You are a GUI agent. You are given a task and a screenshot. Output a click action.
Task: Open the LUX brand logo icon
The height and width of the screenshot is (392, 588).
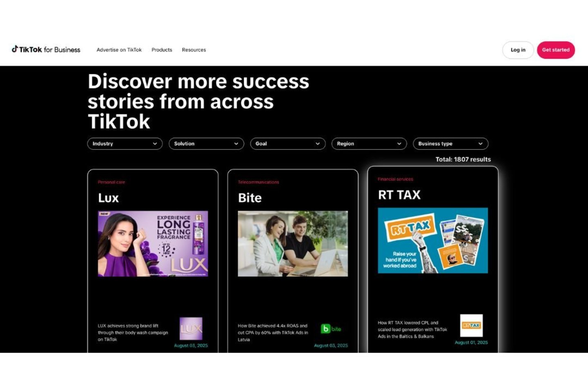click(x=191, y=329)
